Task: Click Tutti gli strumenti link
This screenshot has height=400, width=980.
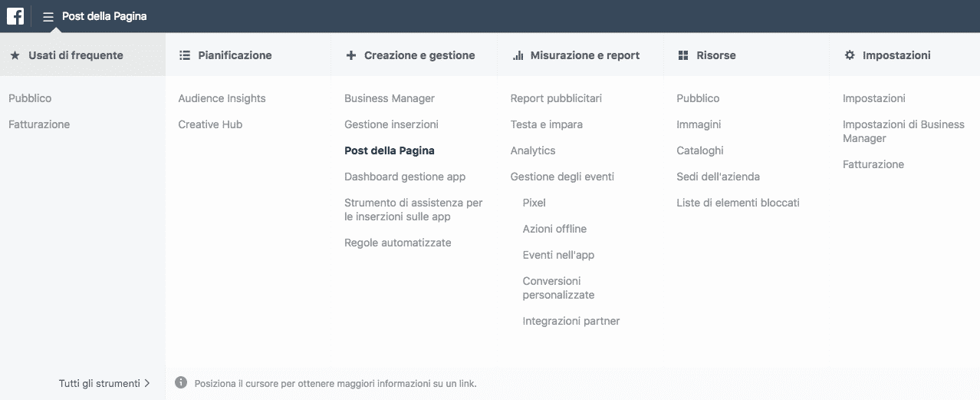Action: coord(100,383)
